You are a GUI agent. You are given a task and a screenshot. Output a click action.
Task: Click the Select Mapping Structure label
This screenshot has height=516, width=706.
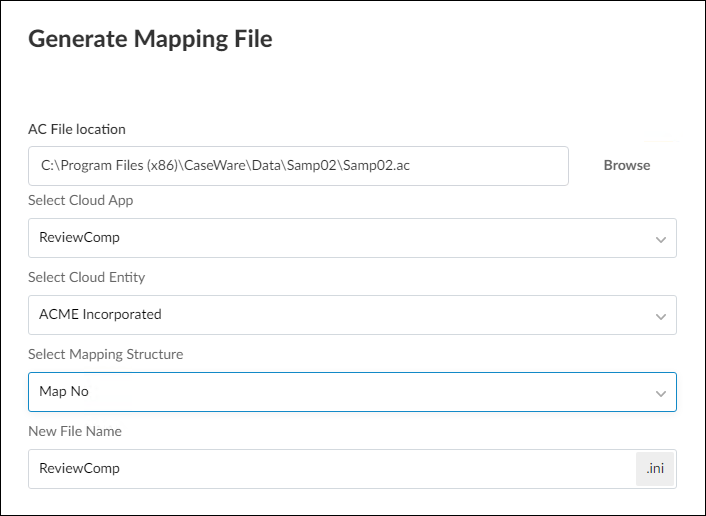(x=105, y=354)
